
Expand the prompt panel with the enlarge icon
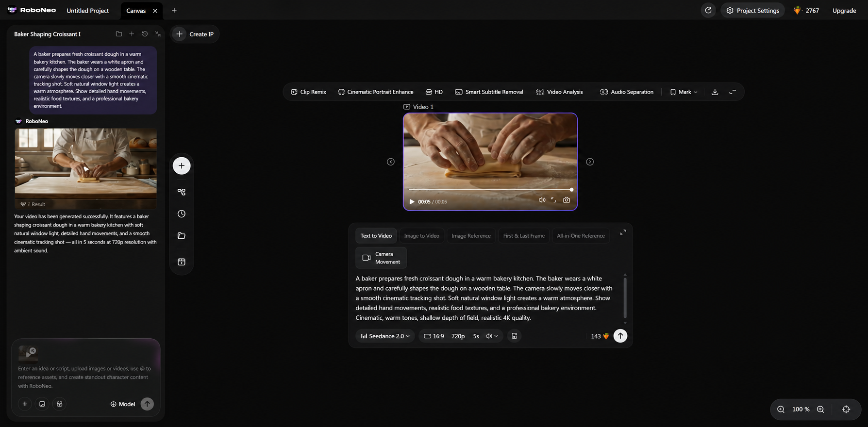tap(623, 232)
